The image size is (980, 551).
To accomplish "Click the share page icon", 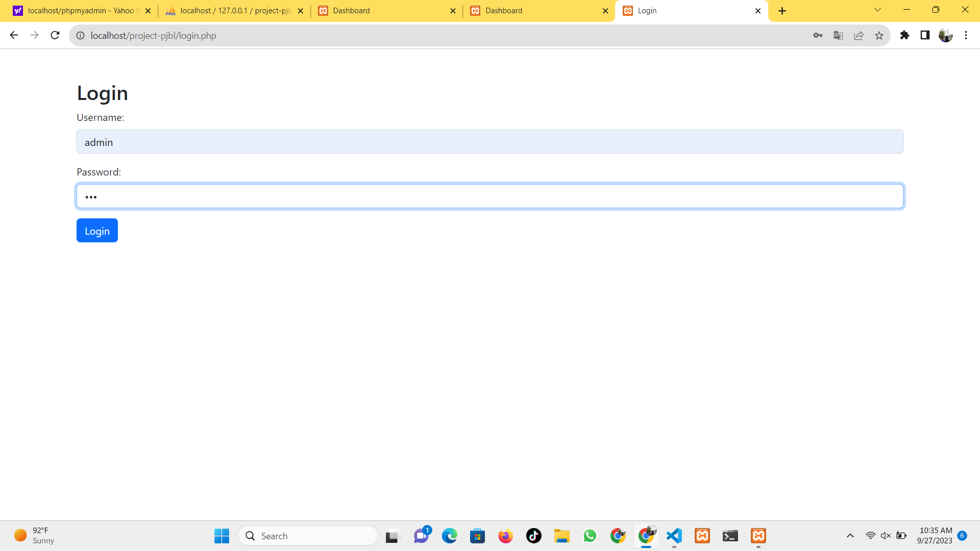I will tap(859, 35).
